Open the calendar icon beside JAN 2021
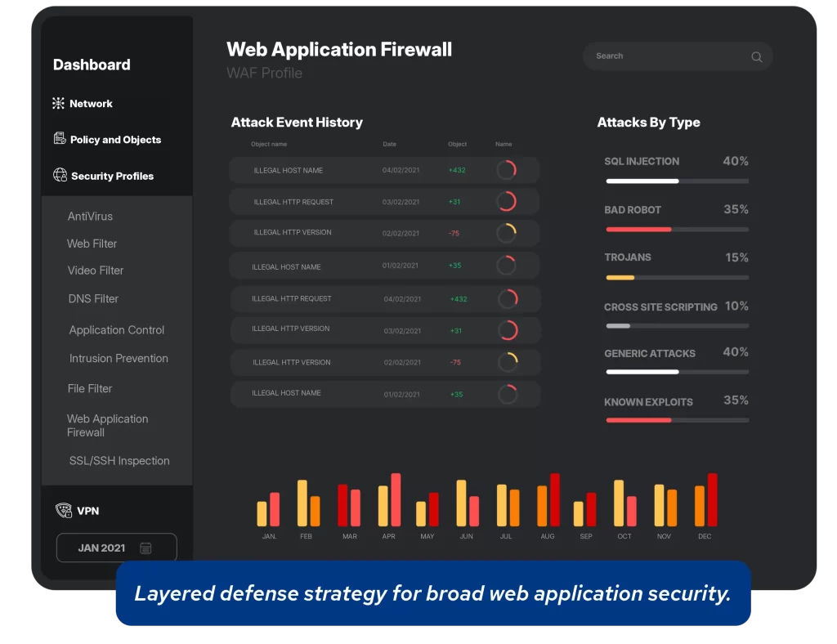The width and height of the screenshot is (837, 644). click(145, 548)
